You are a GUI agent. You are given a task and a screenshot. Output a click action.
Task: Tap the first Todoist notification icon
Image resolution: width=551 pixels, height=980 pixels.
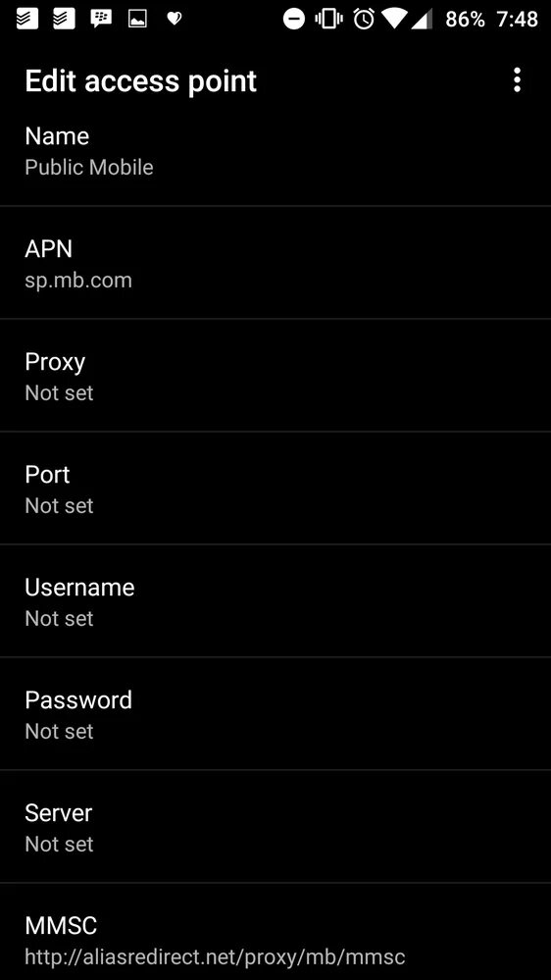pyautogui.click(x=26, y=19)
